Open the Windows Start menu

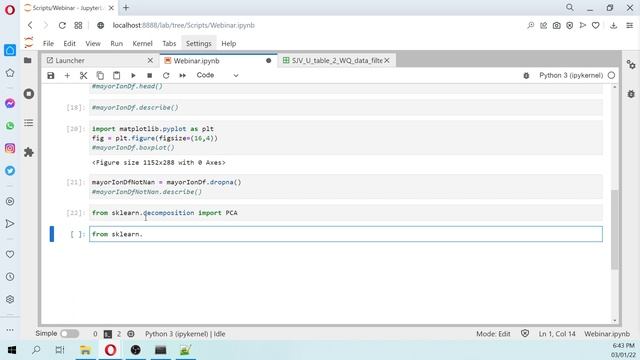pos(12,350)
